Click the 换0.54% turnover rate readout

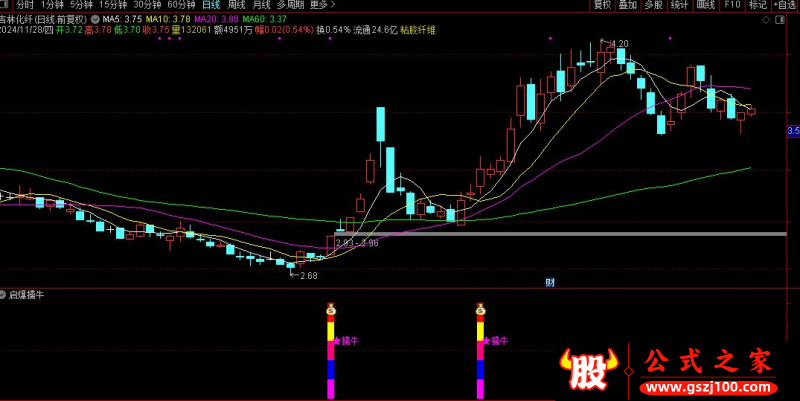(333, 30)
